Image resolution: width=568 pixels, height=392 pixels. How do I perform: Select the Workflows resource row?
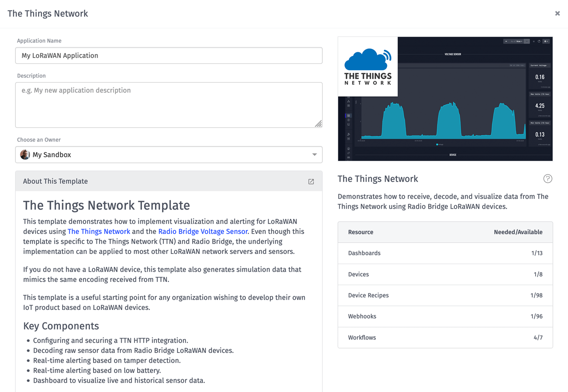[445, 337]
